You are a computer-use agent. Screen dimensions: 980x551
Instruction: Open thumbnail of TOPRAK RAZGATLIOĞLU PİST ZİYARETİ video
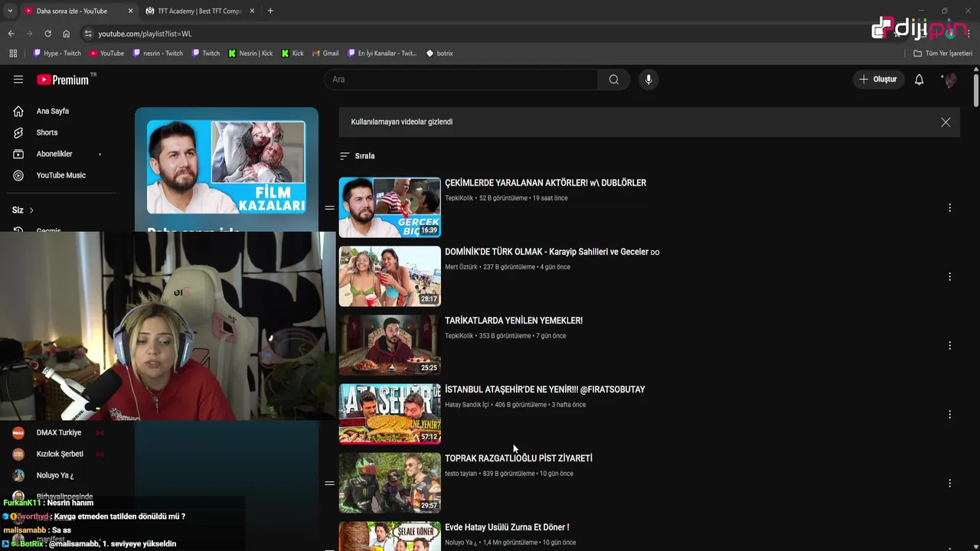[x=390, y=483]
